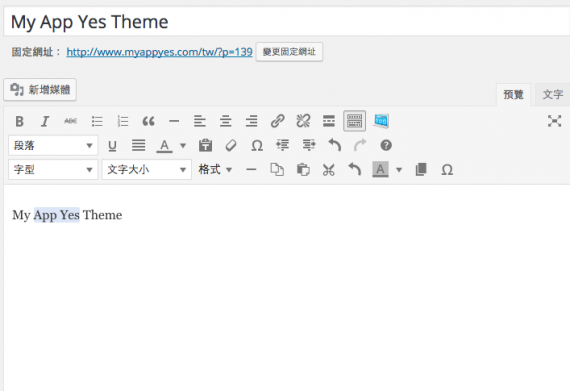Open text color dropdown arrow
570x391 pixels.
coord(183,146)
